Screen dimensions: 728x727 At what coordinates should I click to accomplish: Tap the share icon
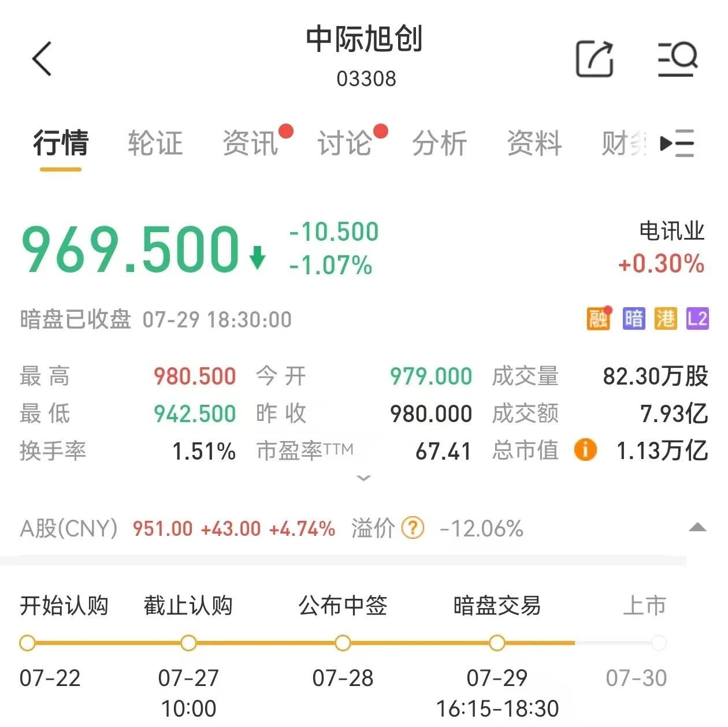(595, 59)
